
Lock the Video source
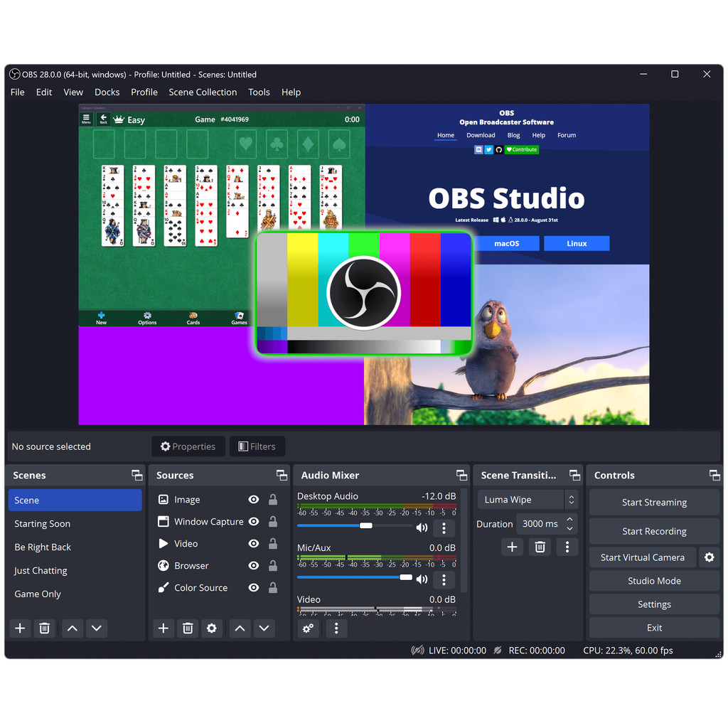[x=273, y=543]
